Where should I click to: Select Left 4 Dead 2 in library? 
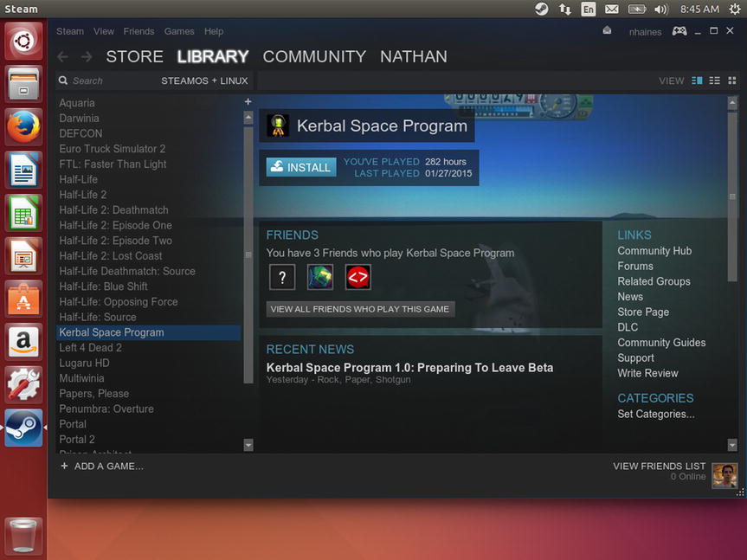[x=149, y=348]
